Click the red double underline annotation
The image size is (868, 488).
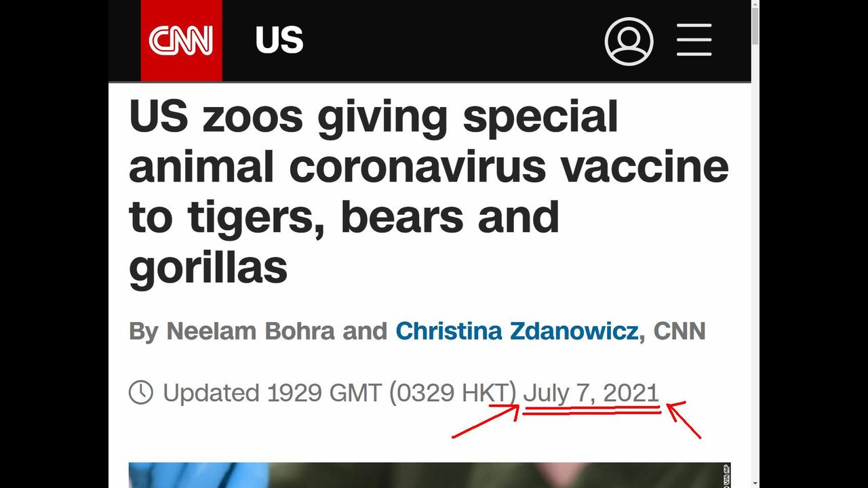[x=591, y=409]
